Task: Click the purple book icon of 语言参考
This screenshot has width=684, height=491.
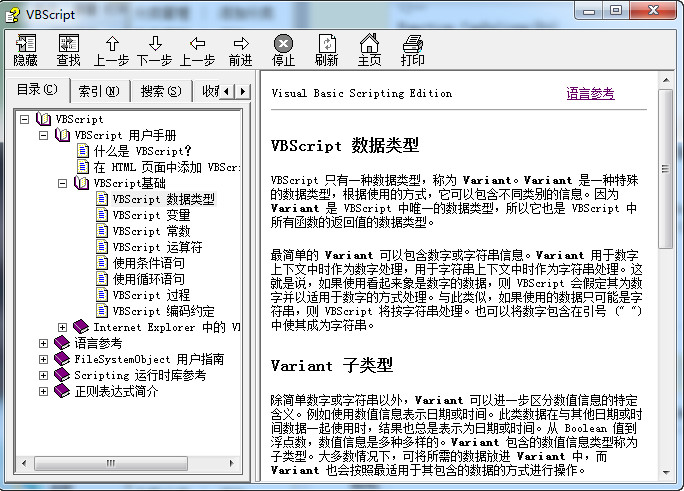Action: [62, 343]
